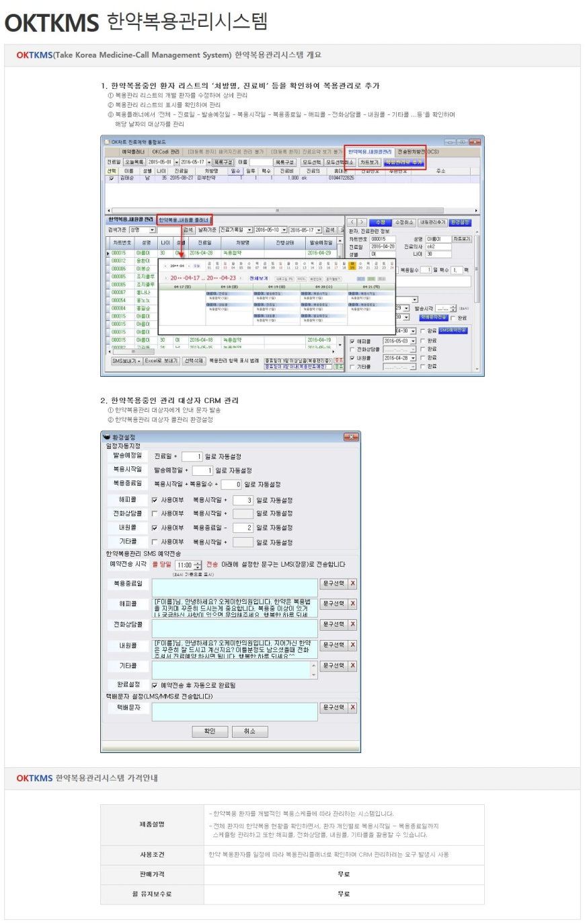Click 모두선택 button

(x=311, y=162)
